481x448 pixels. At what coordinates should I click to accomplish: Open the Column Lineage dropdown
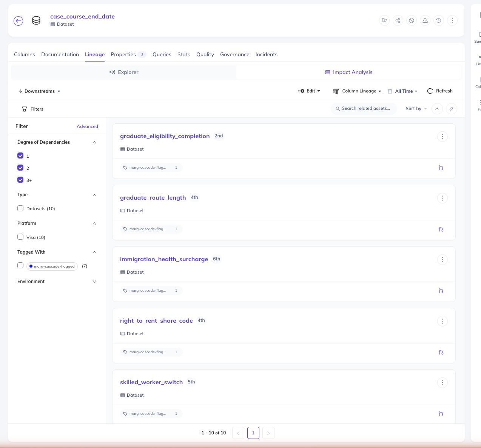(357, 91)
